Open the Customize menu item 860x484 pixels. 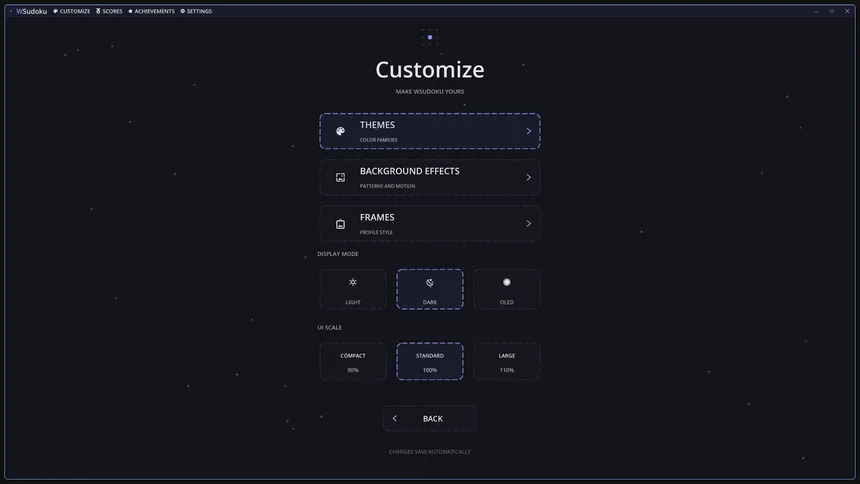(71, 11)
